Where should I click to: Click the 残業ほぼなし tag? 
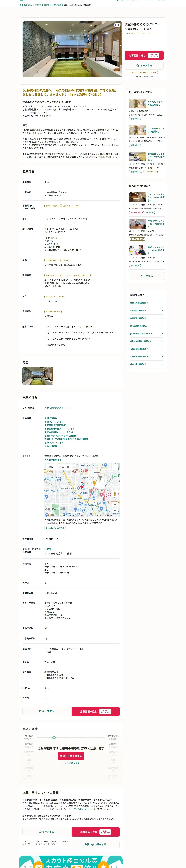(x=51, y=275)
